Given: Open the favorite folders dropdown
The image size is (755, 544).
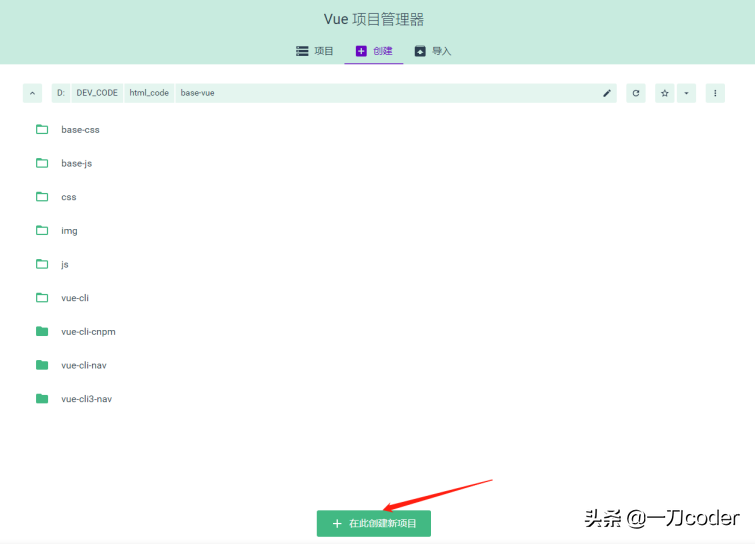Looking at the screenshot, I should tap(686, 93).
